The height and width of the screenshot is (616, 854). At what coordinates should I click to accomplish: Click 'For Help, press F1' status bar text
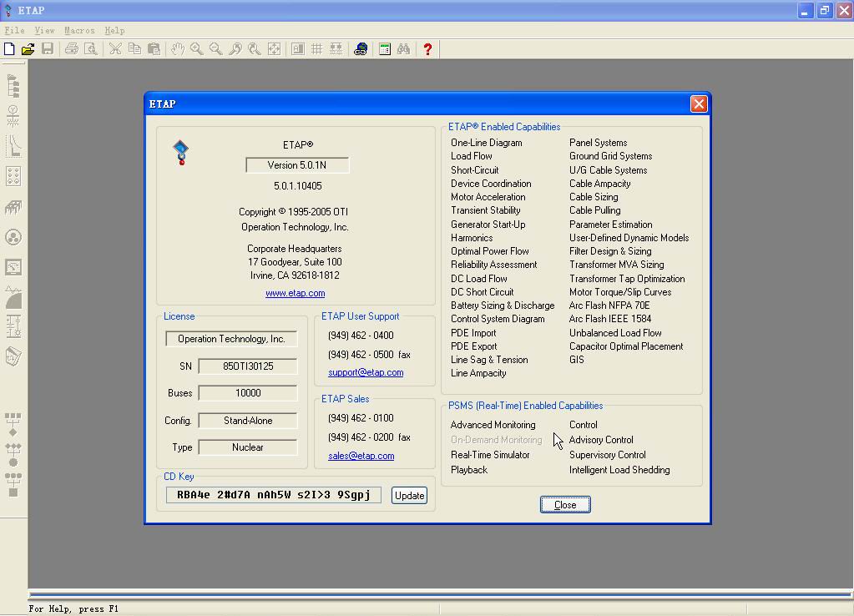click(73, 609)
